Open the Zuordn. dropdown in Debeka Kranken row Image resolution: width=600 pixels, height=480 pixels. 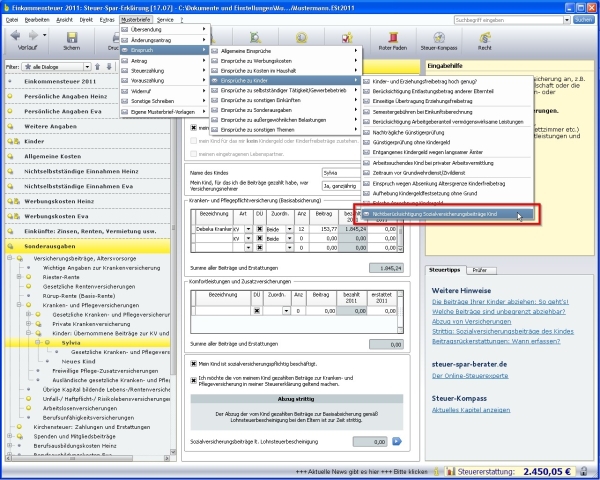289,229
